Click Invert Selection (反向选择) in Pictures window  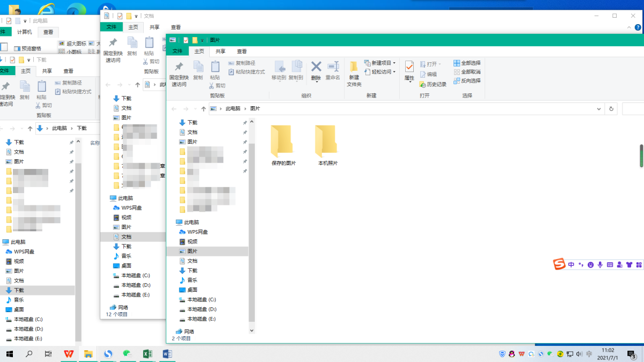point(467,81)
